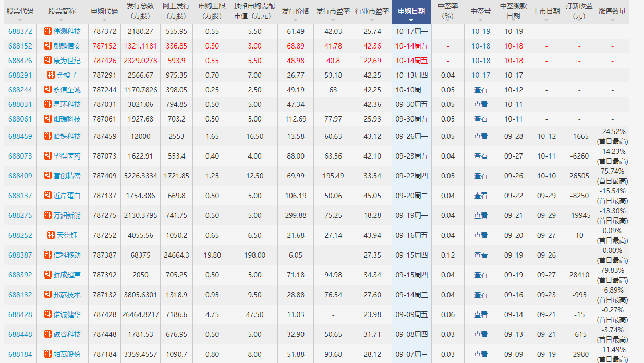
Task: Click the 股票简称 column header
Action: click(62, 11)
